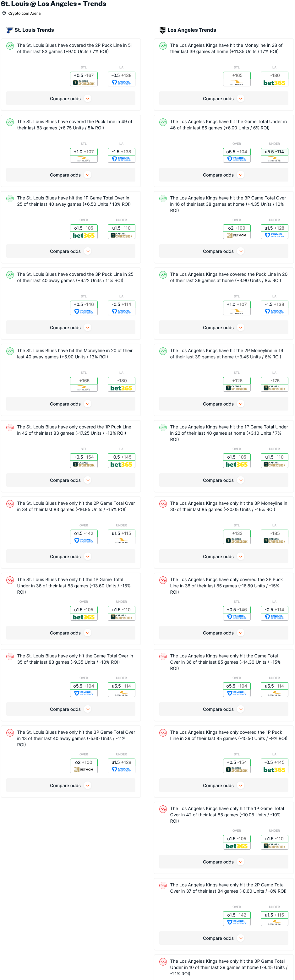The image size is (295, 980).
Task: Click the Crypto.com Arena location pin icon
Action: tap(4, 13)
